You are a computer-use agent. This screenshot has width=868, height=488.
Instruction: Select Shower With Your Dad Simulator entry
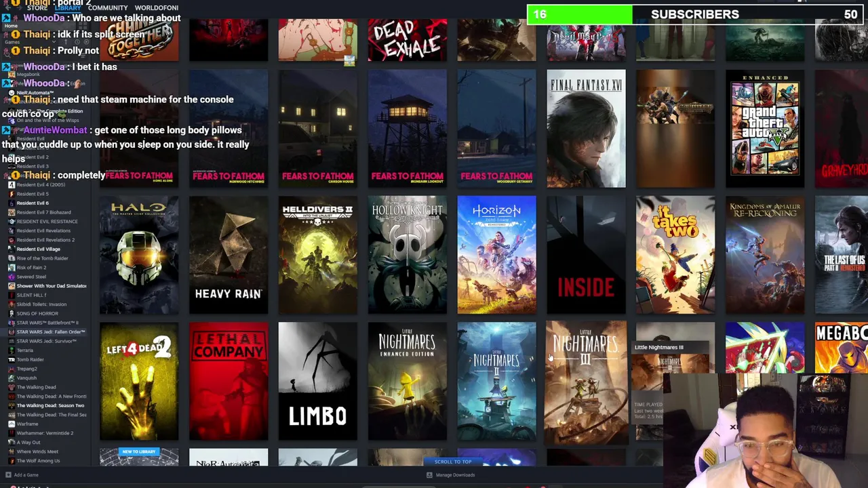point(52,286)
